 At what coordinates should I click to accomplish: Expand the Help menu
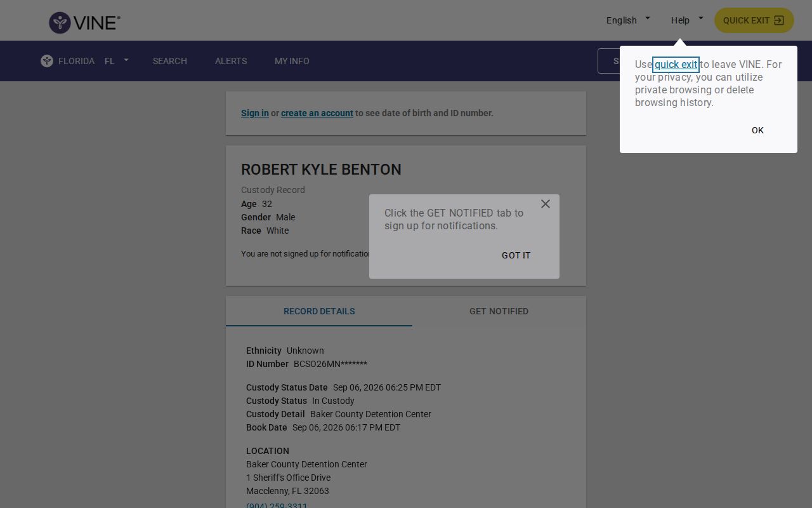pyautogui.click(x=687, y=20)
